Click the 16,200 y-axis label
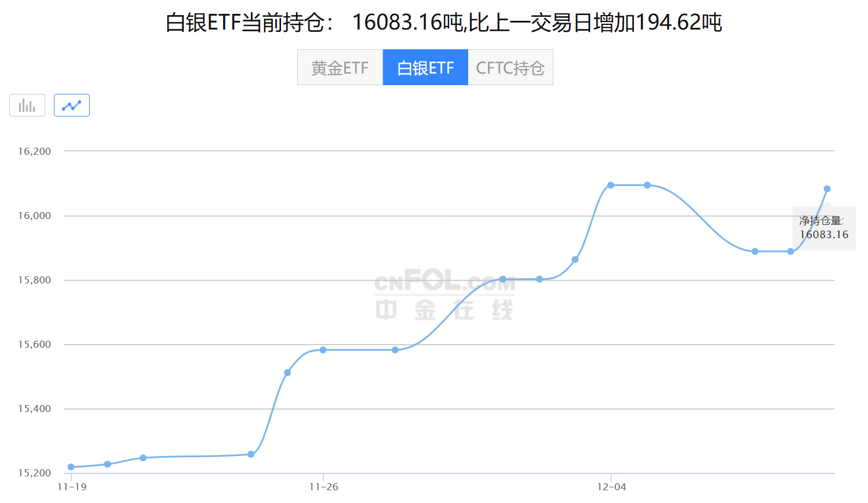This screenshot has height=503, width=868. (35, 151)
